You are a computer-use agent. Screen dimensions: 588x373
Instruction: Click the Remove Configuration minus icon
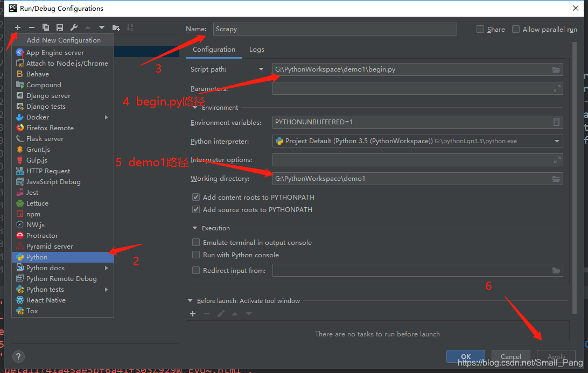[x=31, y=27]
